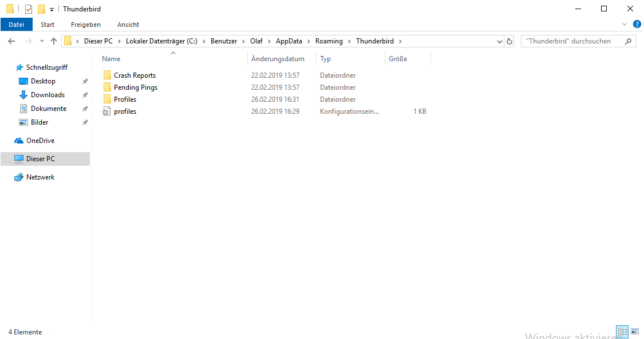Image resolution: width=644 pixels, height=339 pixels.
Task: Open the quick access toolbar customize dropdown
Action: pos(52,9)
